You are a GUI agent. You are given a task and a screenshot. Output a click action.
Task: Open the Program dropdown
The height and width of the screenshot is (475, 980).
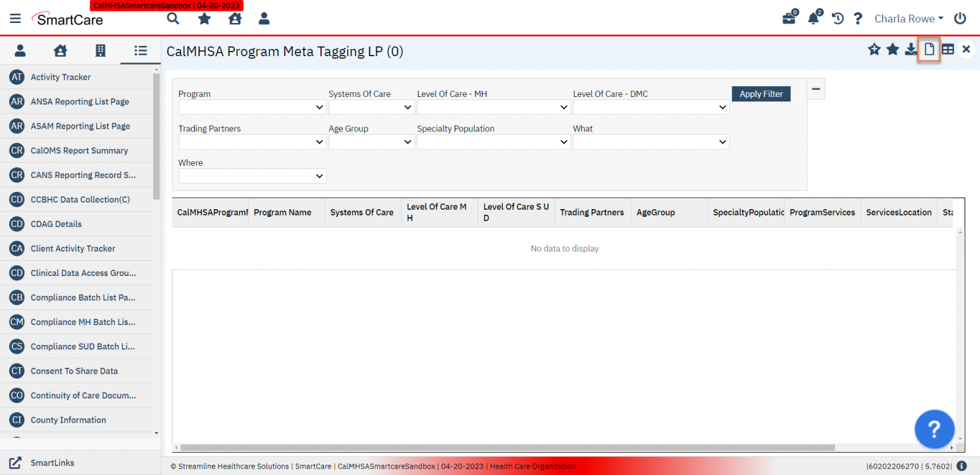tap(252, 106)
